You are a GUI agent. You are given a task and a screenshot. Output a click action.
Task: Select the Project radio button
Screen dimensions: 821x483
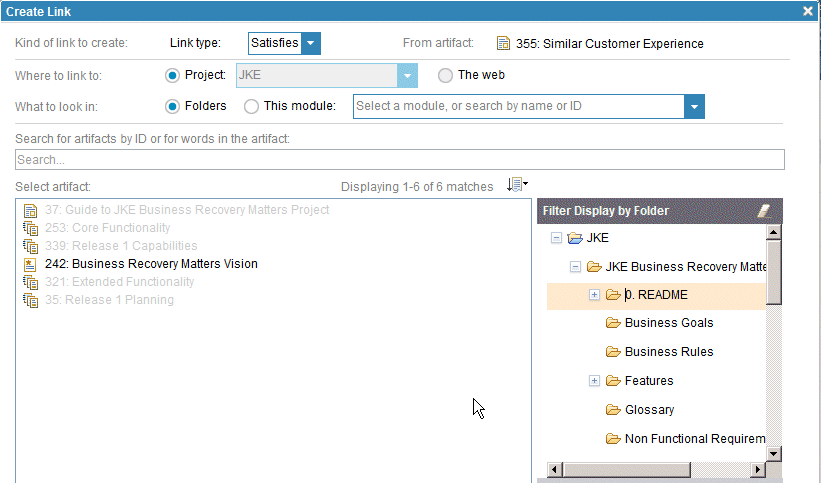pyautogui.click(x=172, y=75)
